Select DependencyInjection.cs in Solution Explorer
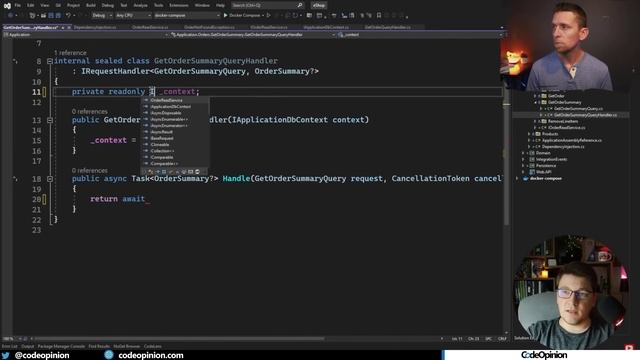This screenshot has width=640, height=360. tap(563, 147)
